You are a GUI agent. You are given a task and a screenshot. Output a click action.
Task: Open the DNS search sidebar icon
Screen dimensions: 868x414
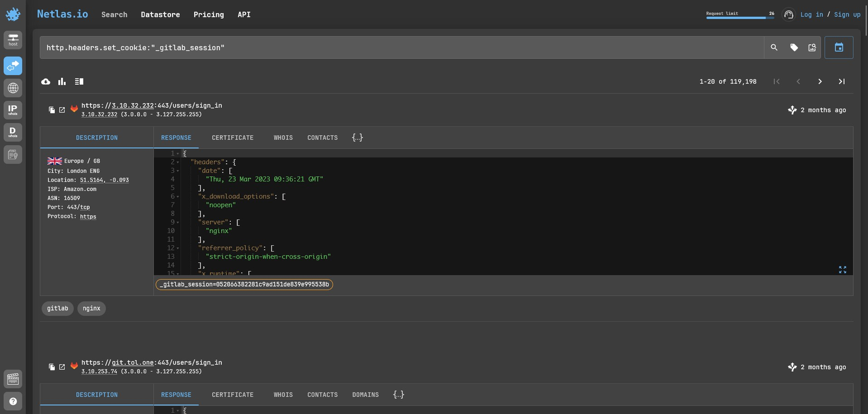(x=13, y=88)
